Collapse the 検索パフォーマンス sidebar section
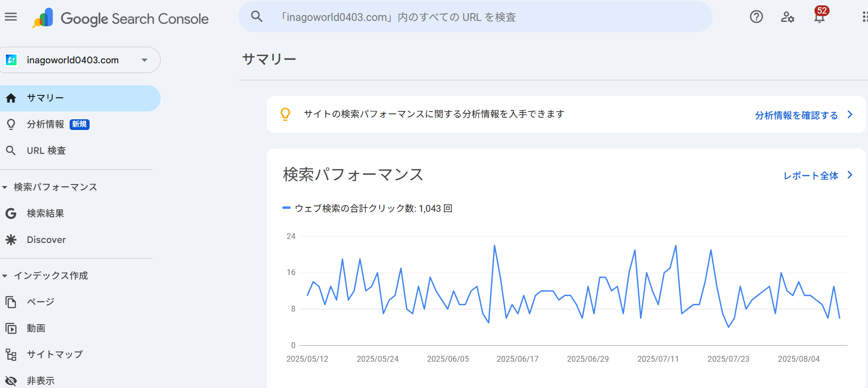The width and height of the screenshot is (868, 388). (x=5, y=187)
